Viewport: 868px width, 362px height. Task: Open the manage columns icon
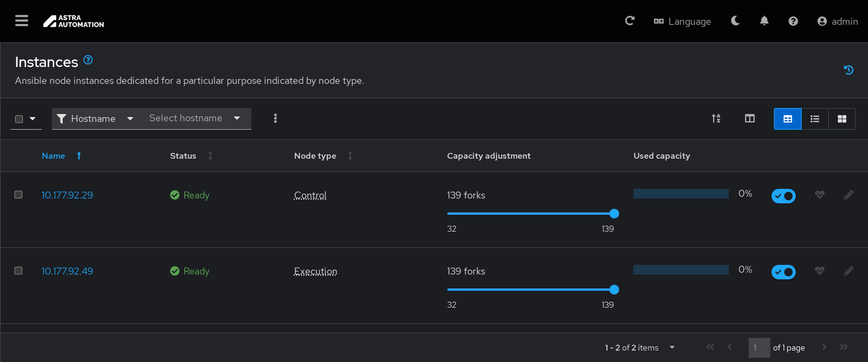click(x=750, y=119)
